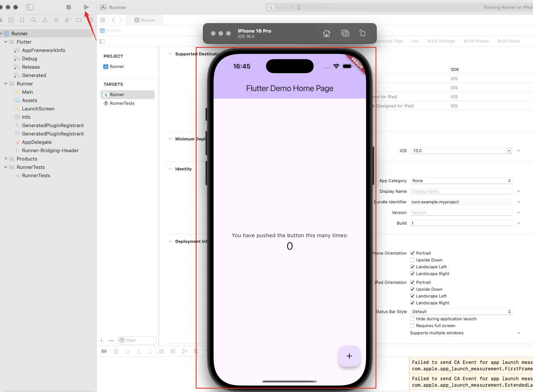Step into in the debug bar
Viewport: 533px width, 392px height.
pyautogui.click(x=139, y=351)
